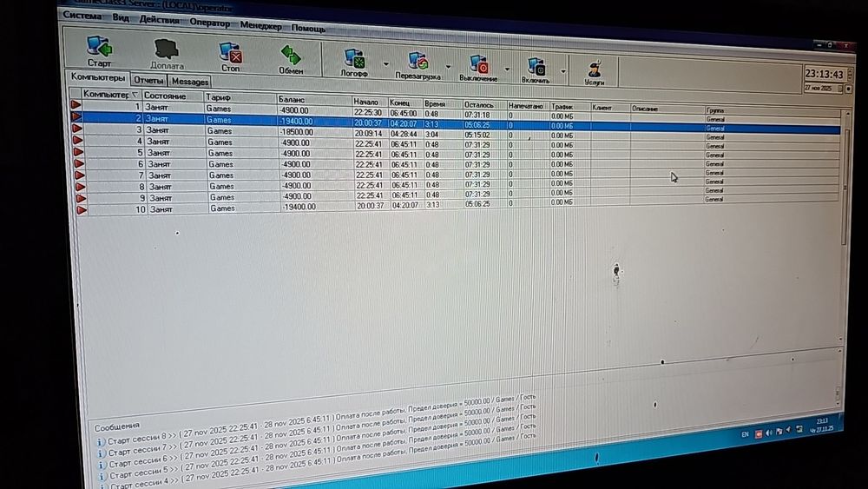This screenshot has height=489, width=868.
Task: Switch to the Messages tab
Action: click(x=190, y=82)
